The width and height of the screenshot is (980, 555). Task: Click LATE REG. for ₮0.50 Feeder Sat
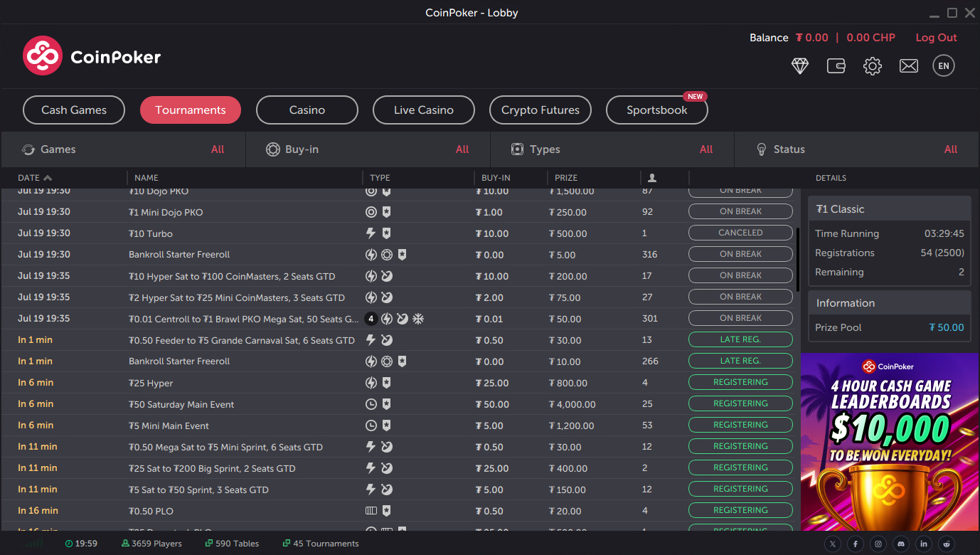[740, 339]
